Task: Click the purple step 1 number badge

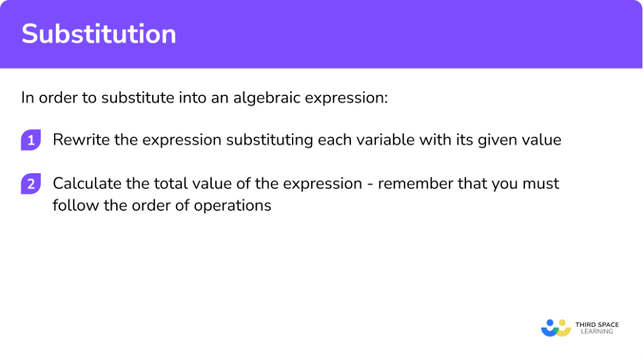Action: (x=30, y=140)
